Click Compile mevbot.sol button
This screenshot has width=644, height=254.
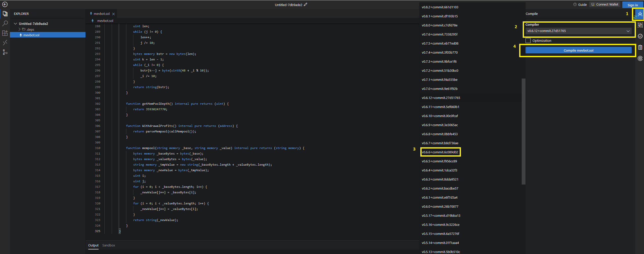pos(578,50)
